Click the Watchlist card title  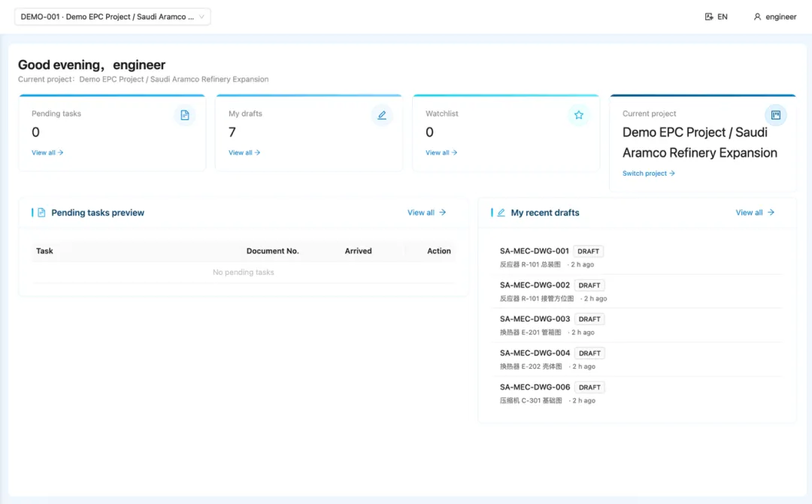click(x=442, y=114)
